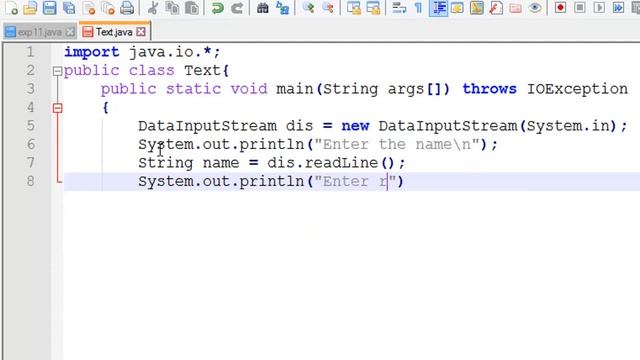Start macro recording with the red Record button

(560, 8)
